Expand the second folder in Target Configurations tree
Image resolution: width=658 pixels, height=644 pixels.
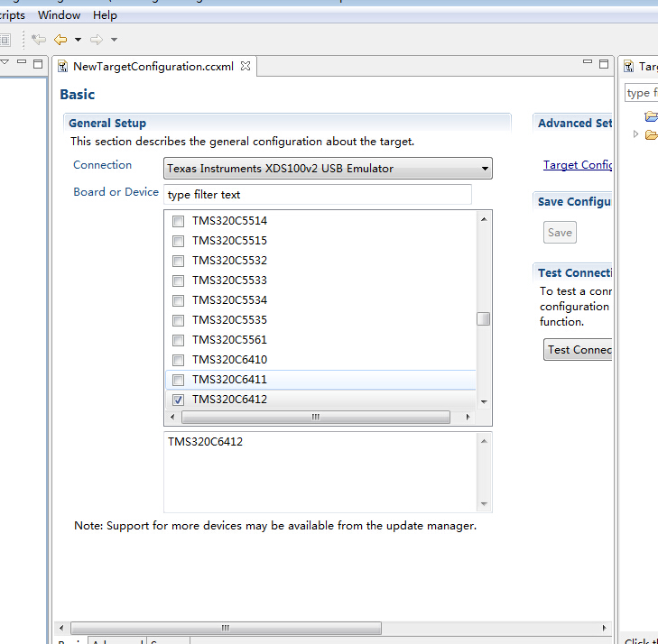point(635,134)
